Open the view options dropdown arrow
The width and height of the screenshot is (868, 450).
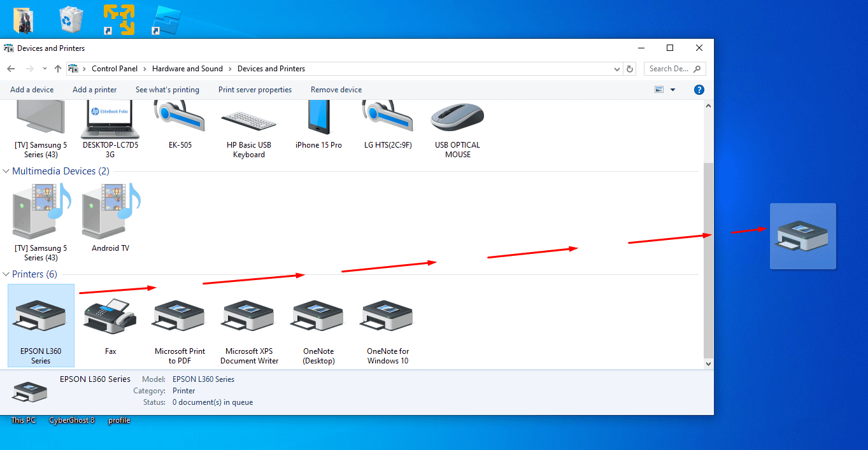point(672,90)
